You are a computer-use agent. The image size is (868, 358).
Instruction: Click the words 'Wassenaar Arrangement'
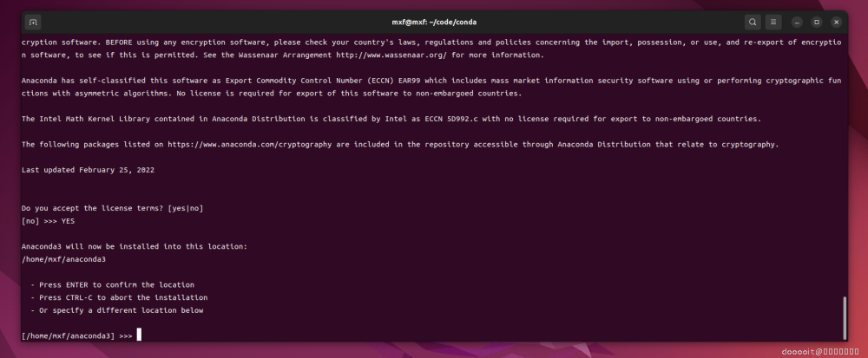click(x=285, y=55)
